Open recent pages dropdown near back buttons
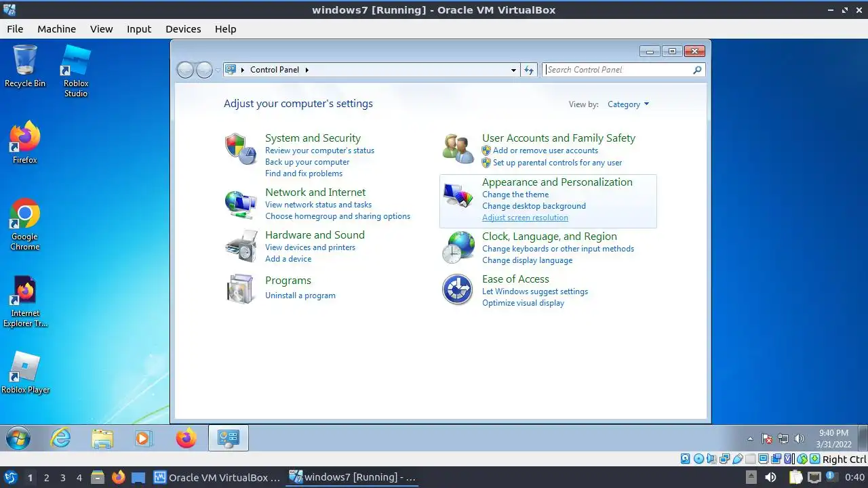 coord(218,70)
